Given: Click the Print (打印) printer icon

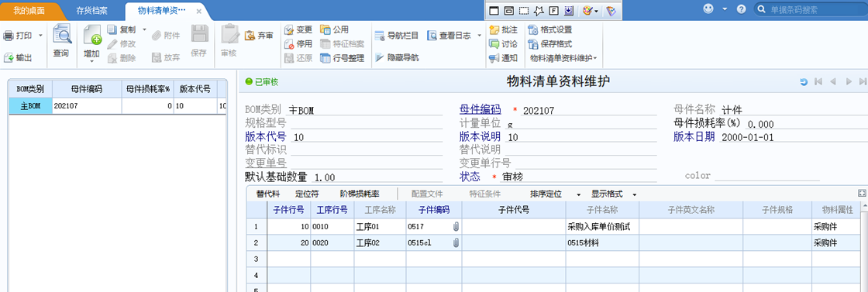Looking at the screenshot, I should tap(9, 36).
